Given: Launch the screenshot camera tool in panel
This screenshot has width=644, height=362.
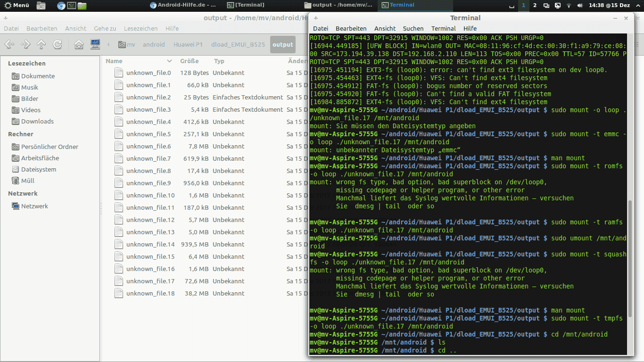Looking at the screenshot, I should (x=41, y=6).
